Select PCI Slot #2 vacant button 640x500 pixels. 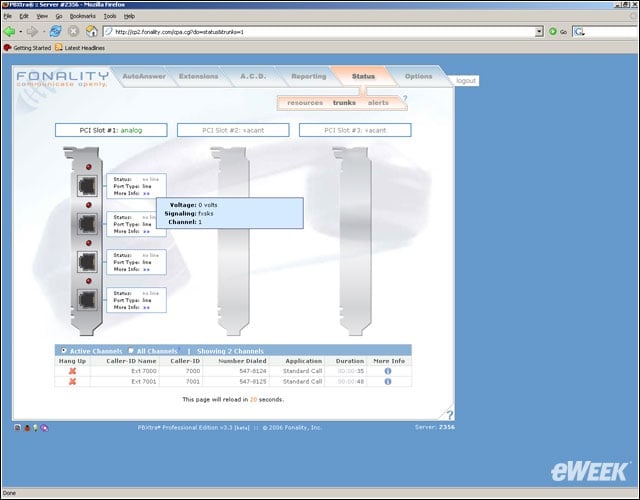(233, 130)
